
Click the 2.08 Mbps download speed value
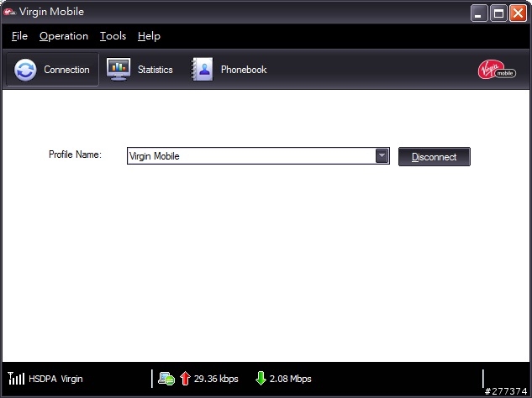pyautogui.click(x=291, y=379)
